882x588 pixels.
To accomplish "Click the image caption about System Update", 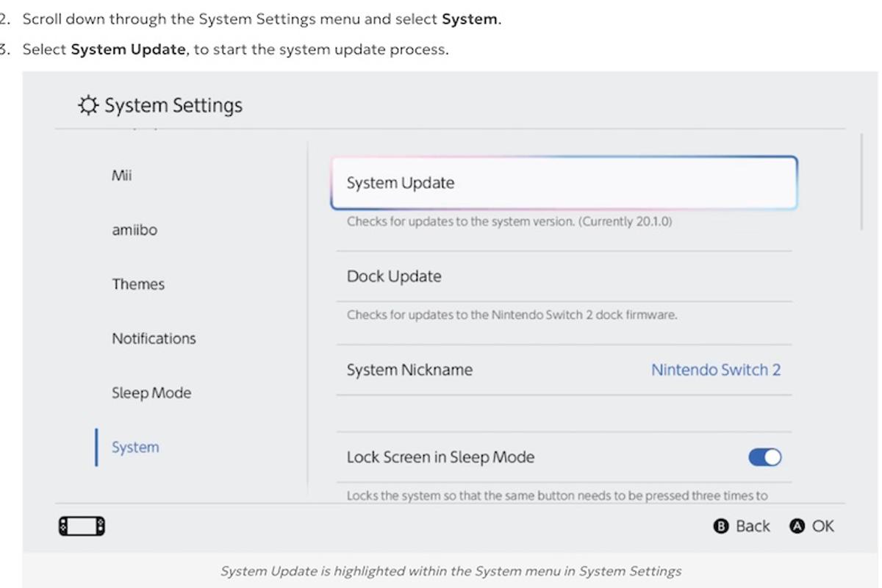I will [x=451, y=571].
